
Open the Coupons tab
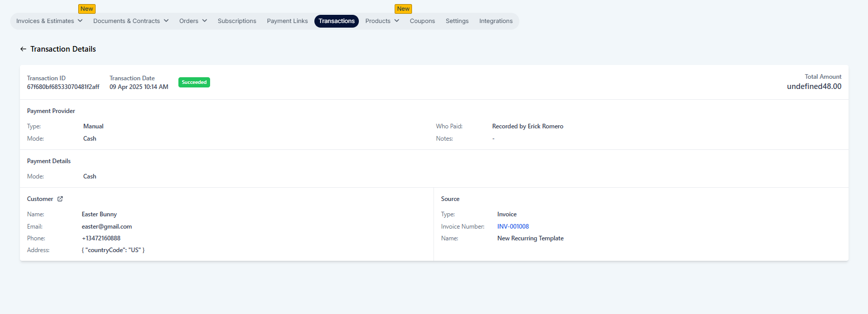[422, 21]
